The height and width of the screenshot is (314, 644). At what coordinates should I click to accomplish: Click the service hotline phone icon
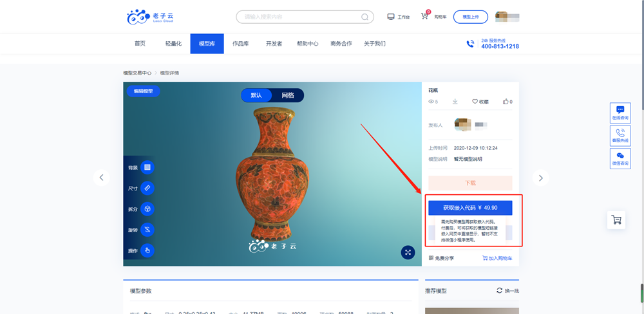coord(470,44)
